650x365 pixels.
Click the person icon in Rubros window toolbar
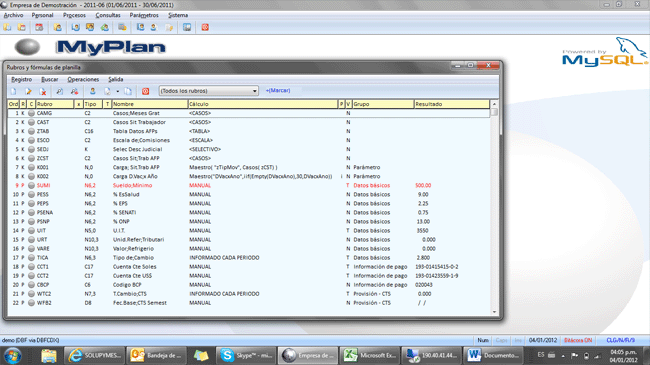[92, 91]
